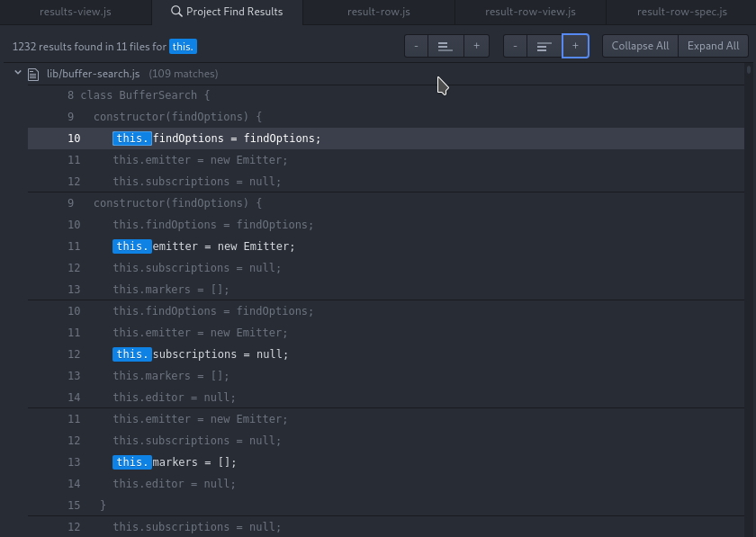Switch to the result-row.js tab

pos(378,12)
